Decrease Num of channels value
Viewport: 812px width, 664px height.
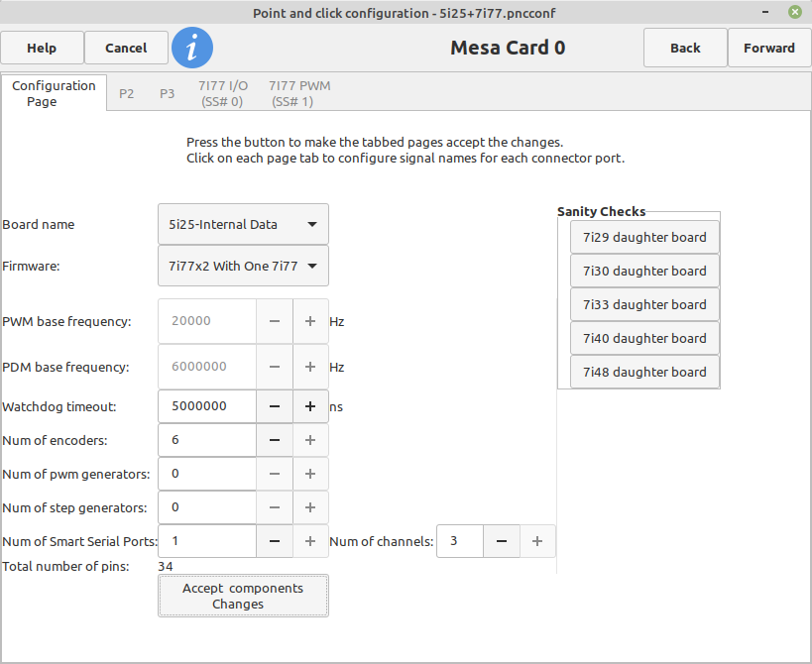click(x=502, y=541)
